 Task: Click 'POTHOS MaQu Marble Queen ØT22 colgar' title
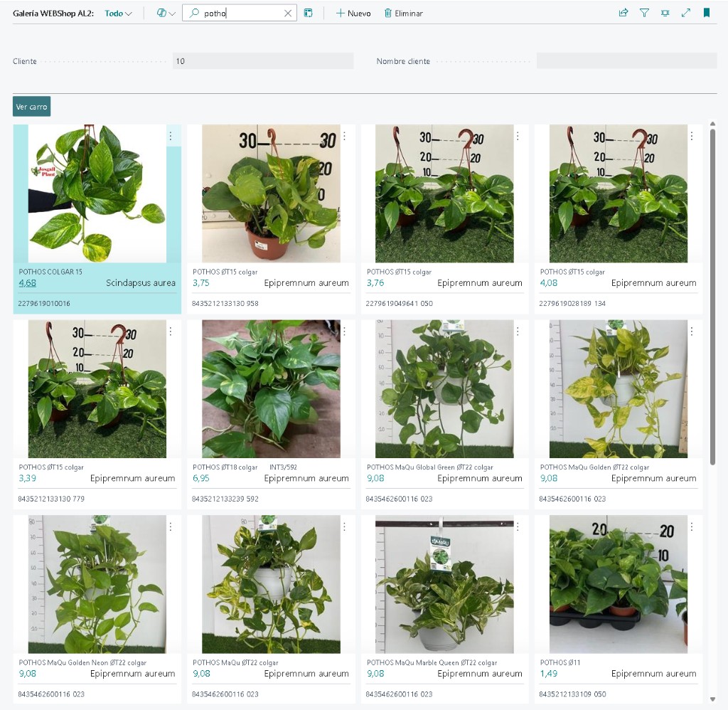[x=432, y=662]
